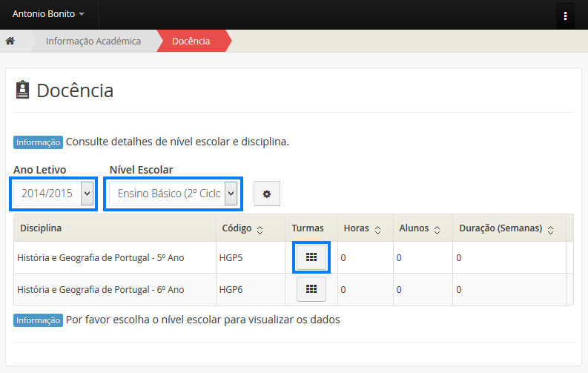Click the Docência clipboard title icon

pyautogui.click(x=22, y=90)
